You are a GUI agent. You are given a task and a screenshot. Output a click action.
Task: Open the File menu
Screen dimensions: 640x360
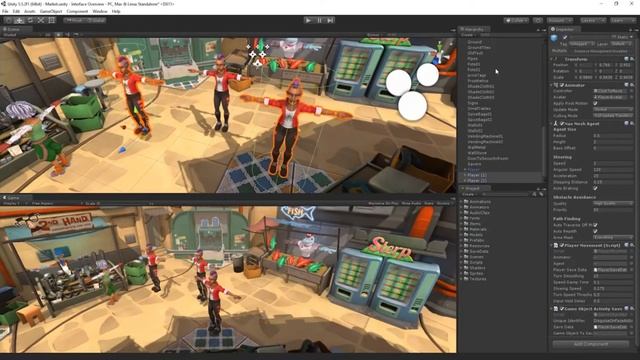coord(5,11)
